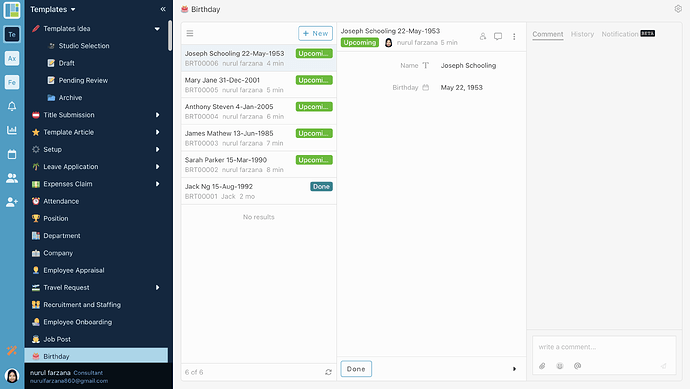Send the comment arrow icon
The width and height of the screenshot is (690, 389).
pos(663,366)
